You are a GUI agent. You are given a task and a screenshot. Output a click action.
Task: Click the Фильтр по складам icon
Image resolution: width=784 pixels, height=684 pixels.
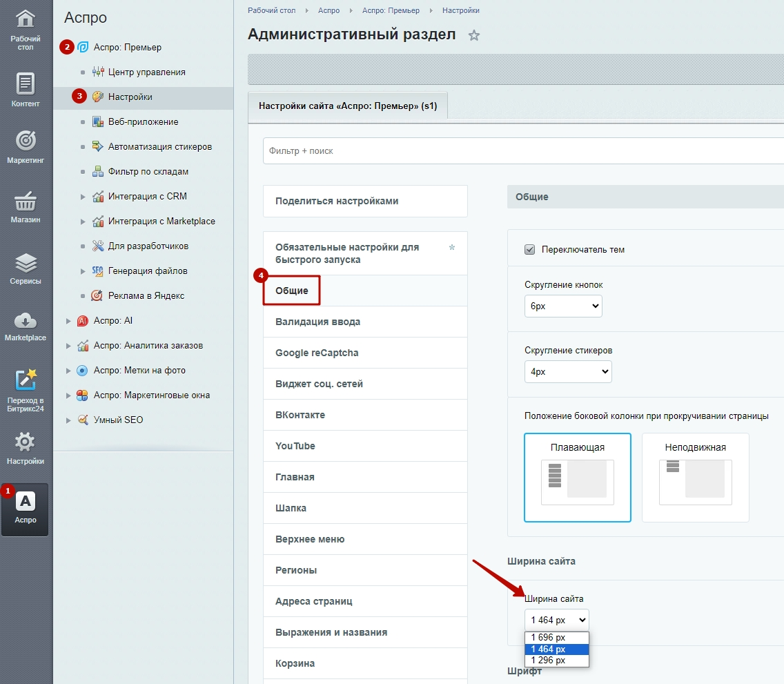click(x=98, y=171)
